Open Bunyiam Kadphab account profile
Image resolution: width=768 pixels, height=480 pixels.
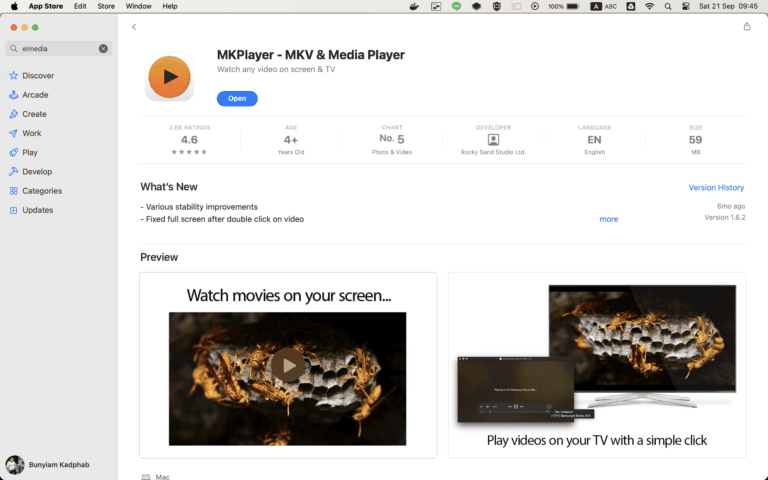pos(48,464)
